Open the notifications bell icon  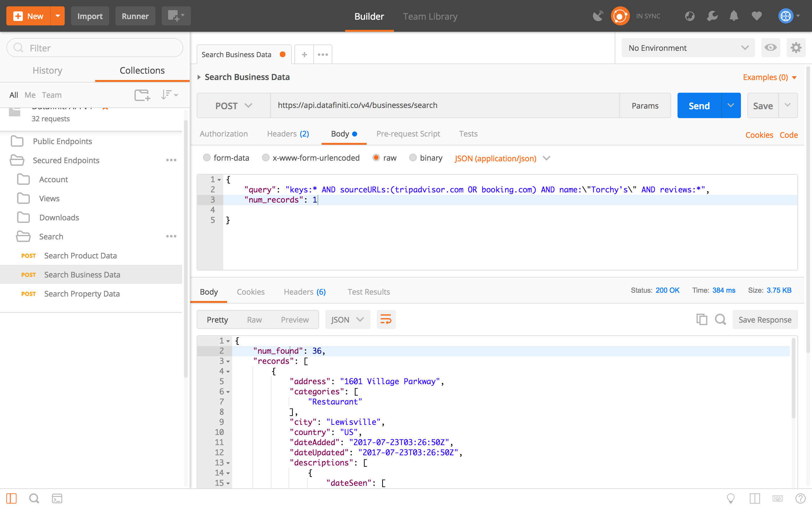point(734,16)
